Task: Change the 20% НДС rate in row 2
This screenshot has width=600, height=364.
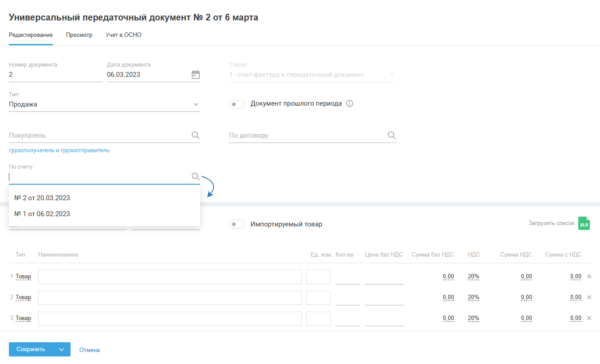Action: tap(474, 297)
